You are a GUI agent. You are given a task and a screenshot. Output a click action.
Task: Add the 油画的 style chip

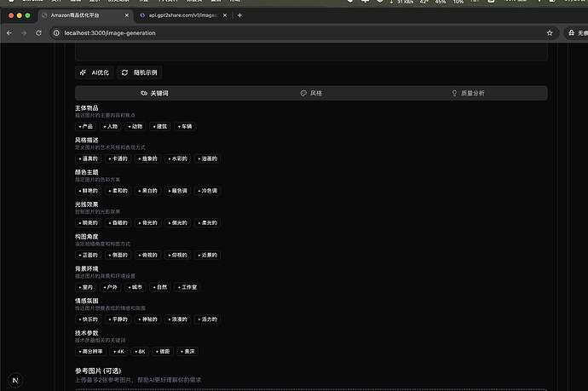coord(207,158)
